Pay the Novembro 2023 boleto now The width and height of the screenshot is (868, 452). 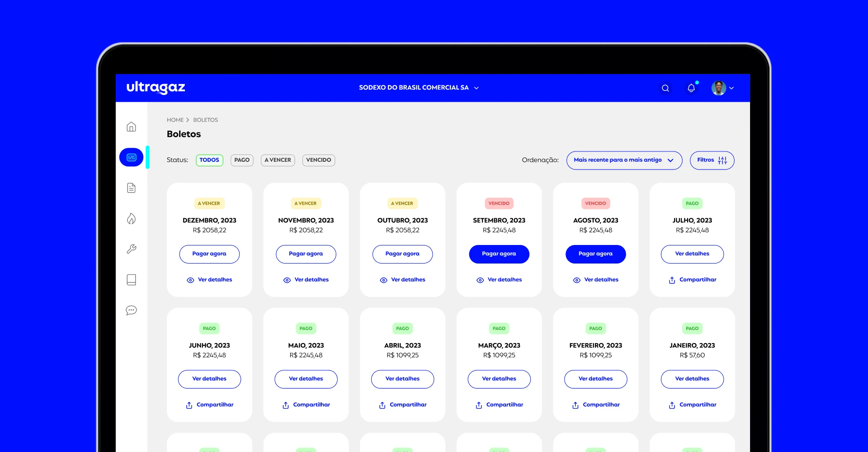point(306,254)
